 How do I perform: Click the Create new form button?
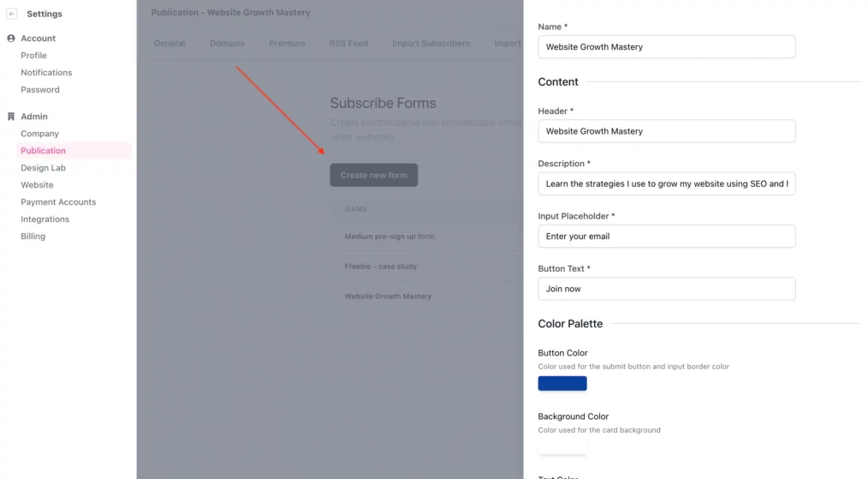click(374, 175)
